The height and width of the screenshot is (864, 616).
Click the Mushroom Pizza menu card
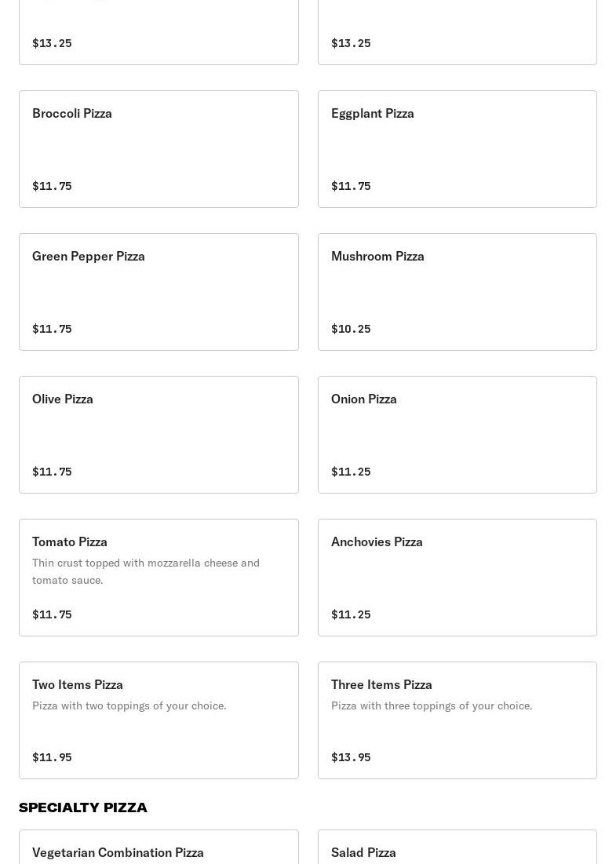pos(457,292)
